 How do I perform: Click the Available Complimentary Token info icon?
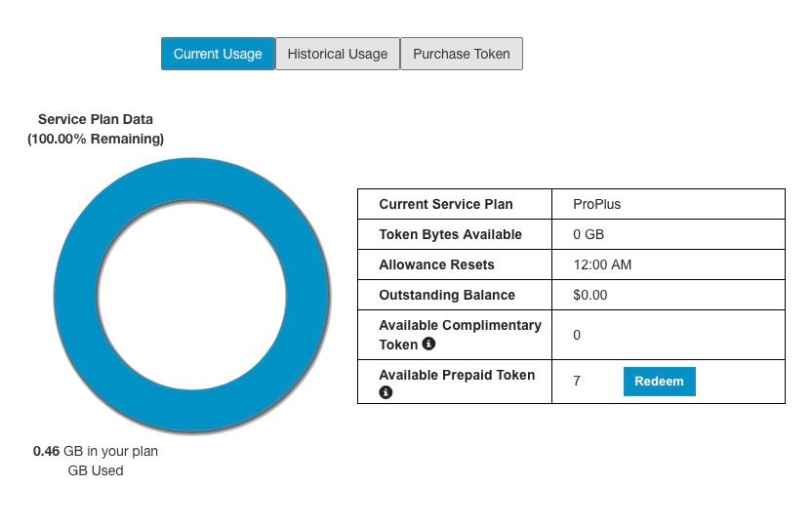pyautogui.click(x=428, y=345)
